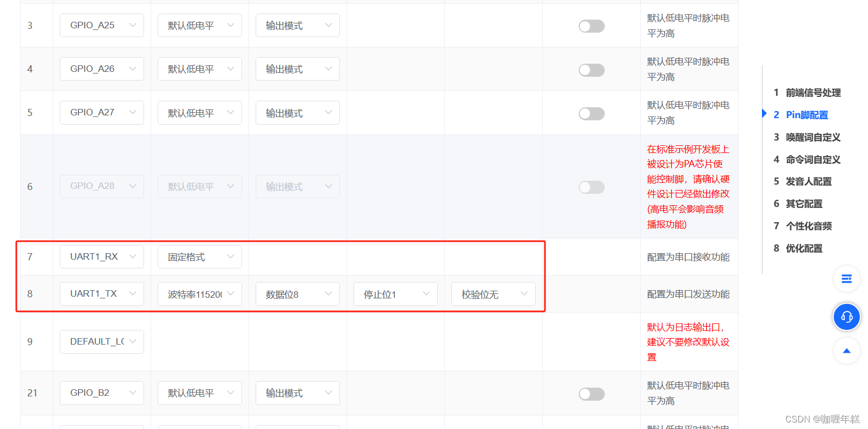This screenshot has height=429, width=868.
Task: Jump to section 6 其它配置
Action: (x=798, y=204)
